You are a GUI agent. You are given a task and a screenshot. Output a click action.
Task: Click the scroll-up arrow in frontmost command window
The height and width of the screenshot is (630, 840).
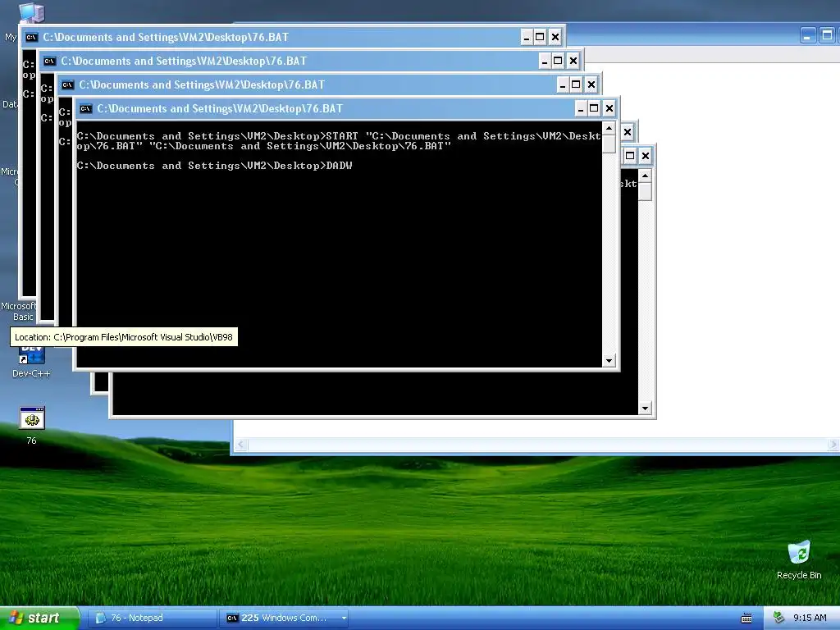pyautogui.click(x=609, y=129)
